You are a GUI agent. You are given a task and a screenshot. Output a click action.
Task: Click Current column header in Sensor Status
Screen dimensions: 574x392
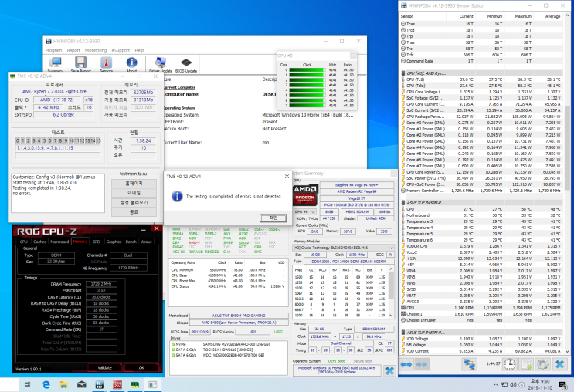(x=466, y=16)
